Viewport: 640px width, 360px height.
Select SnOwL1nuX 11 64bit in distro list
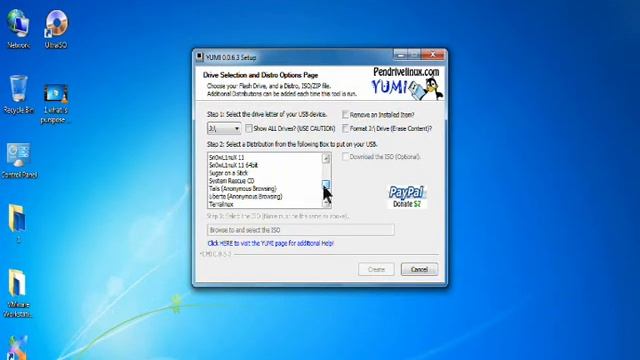[x=233, y=165]
